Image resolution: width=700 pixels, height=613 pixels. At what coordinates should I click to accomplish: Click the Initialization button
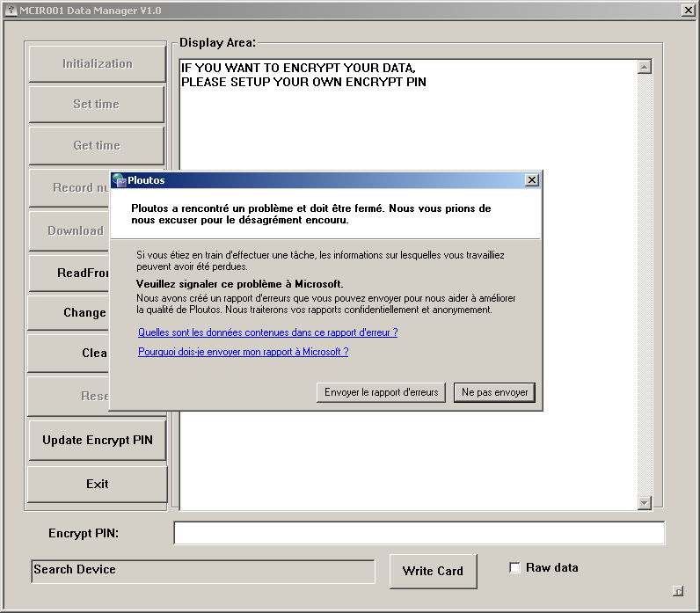97,63
